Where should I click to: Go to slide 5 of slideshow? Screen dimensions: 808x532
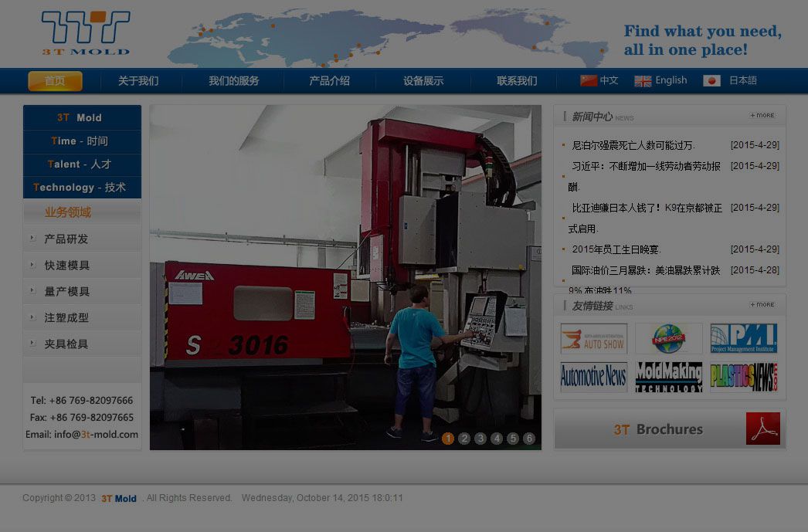click(513, 439)
